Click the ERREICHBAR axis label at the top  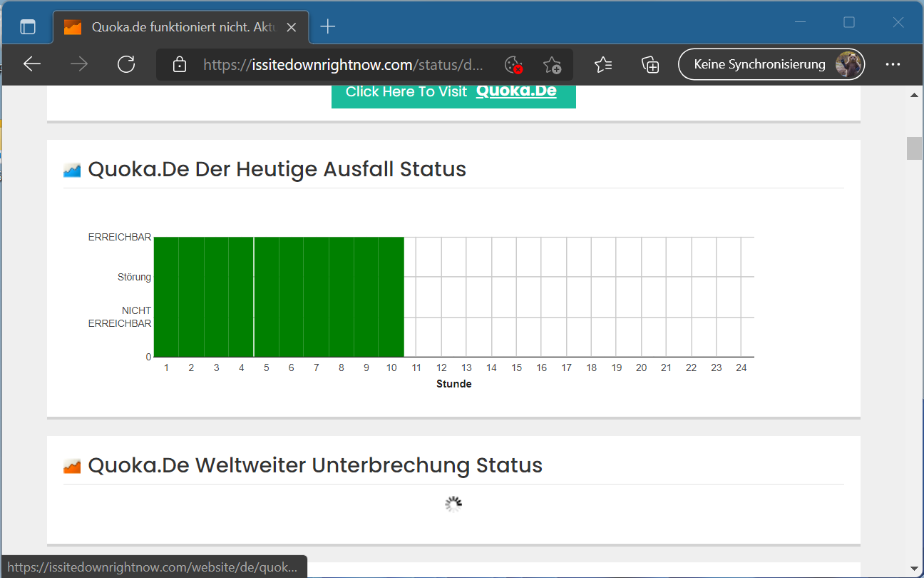(120, 237)
